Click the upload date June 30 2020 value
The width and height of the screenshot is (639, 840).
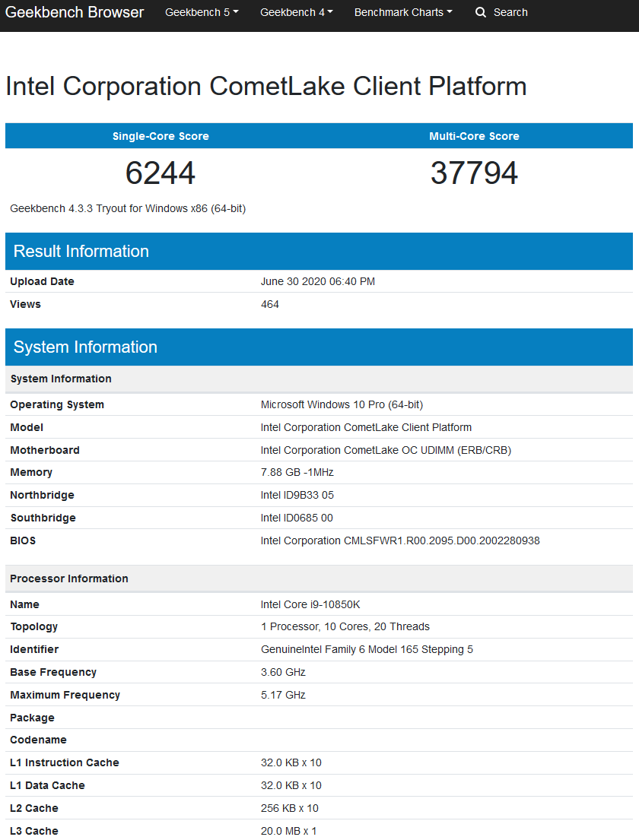click(x=318, y=282)
